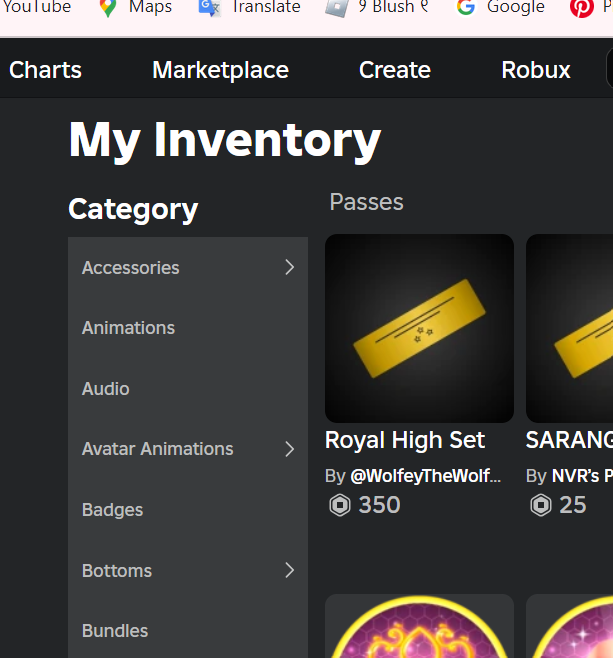Image resolution: width=613 pixels, height=658 pixels.
Task: Open the SARANG pass thumbnail
Action: (x=569, y=328)
